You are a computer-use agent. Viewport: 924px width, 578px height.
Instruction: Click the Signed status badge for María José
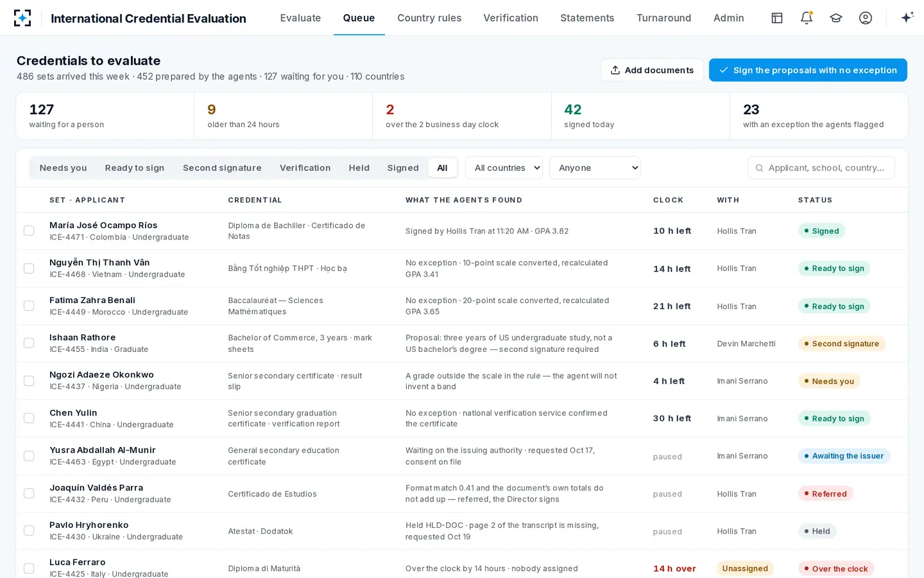tap(821, 231)
